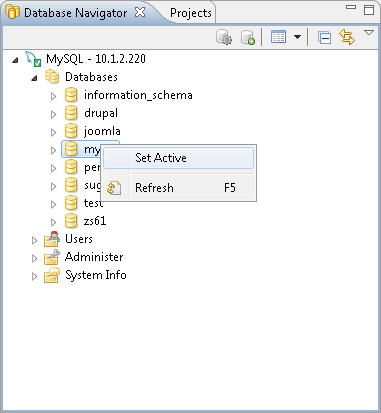Expand the information_schema database
Viewport: 381px width, 413px height.
(53, 96)
